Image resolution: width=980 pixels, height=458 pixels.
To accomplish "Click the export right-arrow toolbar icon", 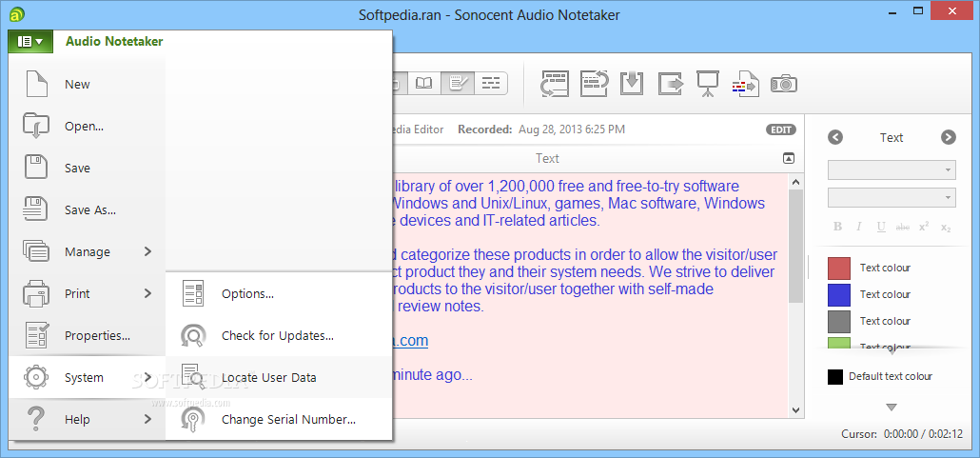I will point(670,83).
